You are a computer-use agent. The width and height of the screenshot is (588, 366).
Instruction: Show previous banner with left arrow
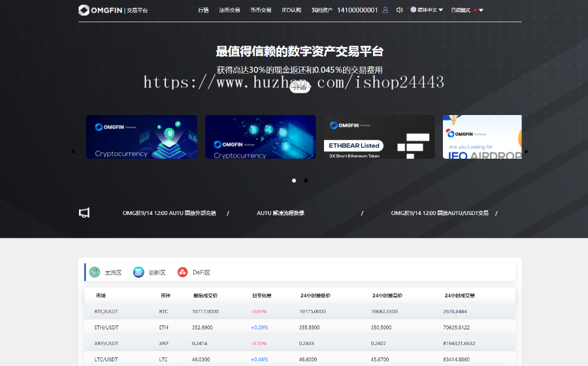point(73,152)
